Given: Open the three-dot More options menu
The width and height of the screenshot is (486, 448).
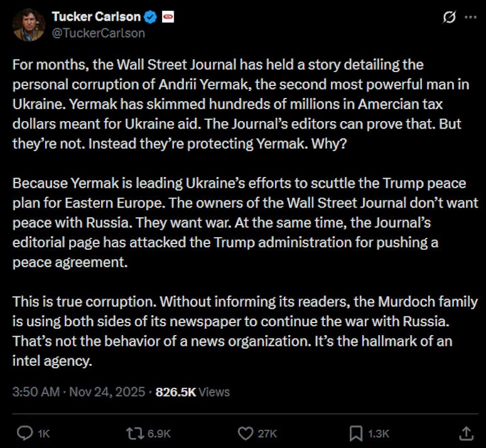Looking at the screenshot, I should [470, 18].
